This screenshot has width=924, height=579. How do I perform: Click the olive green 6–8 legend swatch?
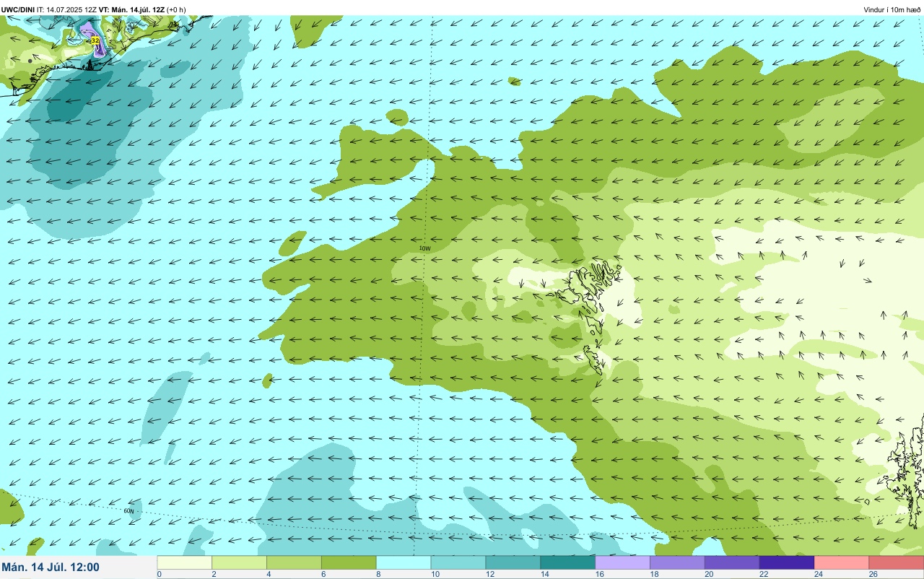349,562
